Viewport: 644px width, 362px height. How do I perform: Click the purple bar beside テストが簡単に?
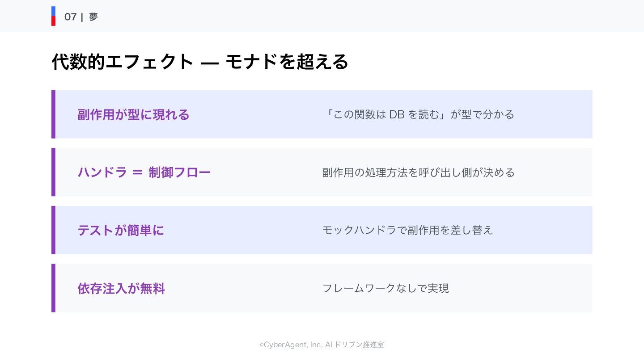point(53,230)
